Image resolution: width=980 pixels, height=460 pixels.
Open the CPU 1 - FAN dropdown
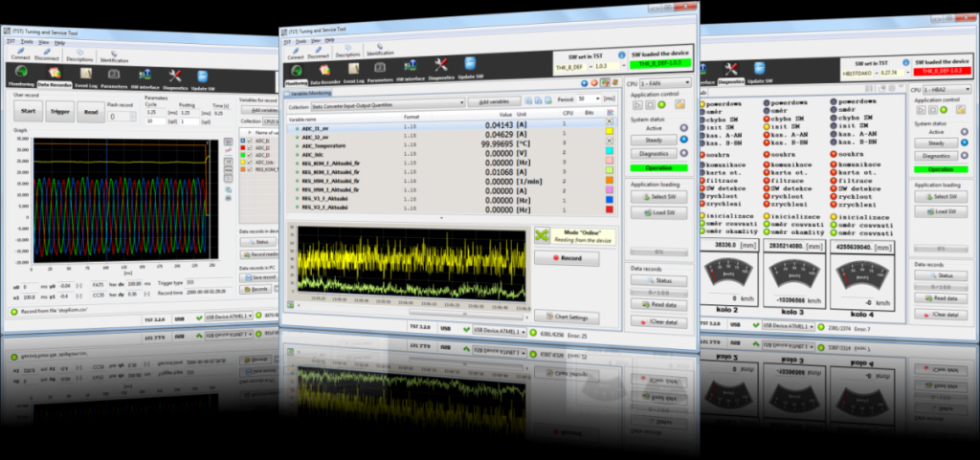(669, 84)
